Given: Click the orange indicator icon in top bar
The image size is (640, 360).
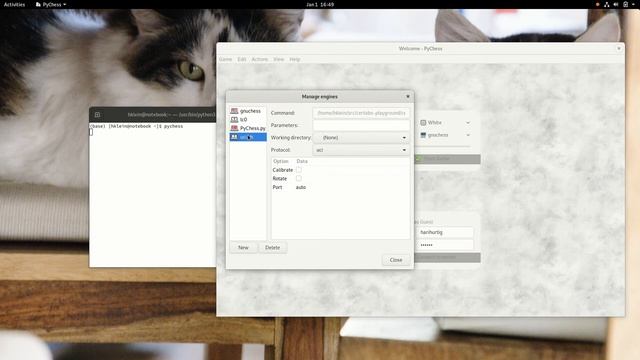Looking at the screenshot, I should coord(598,4).
